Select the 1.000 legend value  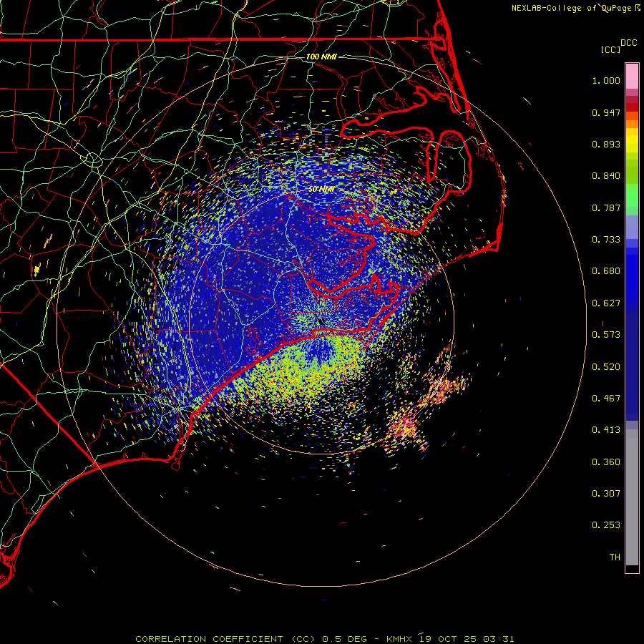point(606,80)
